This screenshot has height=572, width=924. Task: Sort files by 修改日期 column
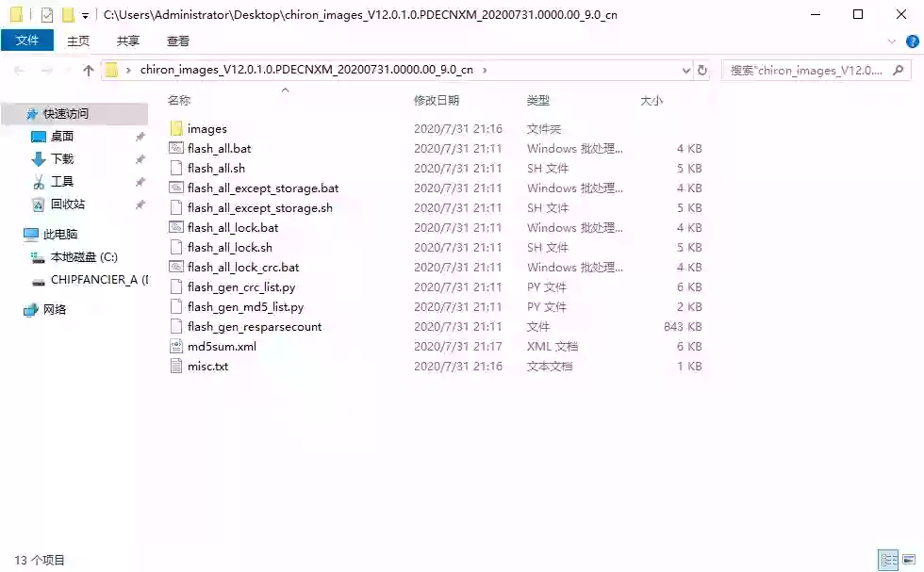[x=437, y=101]
